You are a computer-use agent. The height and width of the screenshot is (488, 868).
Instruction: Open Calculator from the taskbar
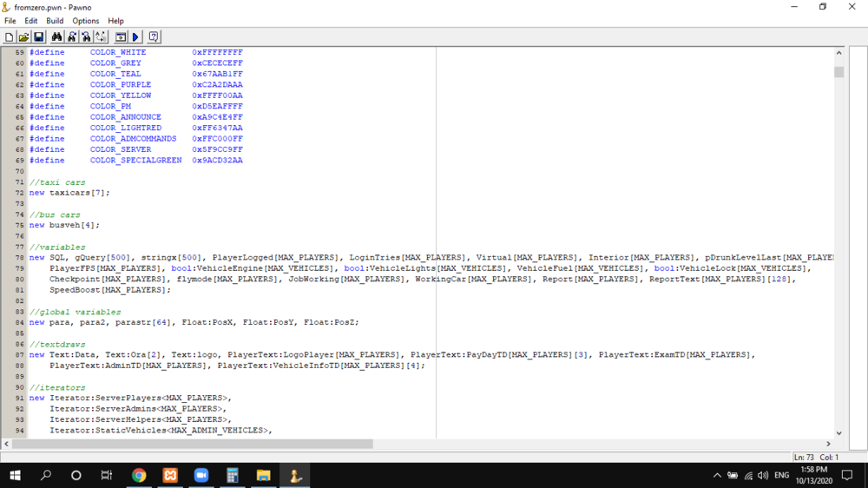click(x=232, y=475)
